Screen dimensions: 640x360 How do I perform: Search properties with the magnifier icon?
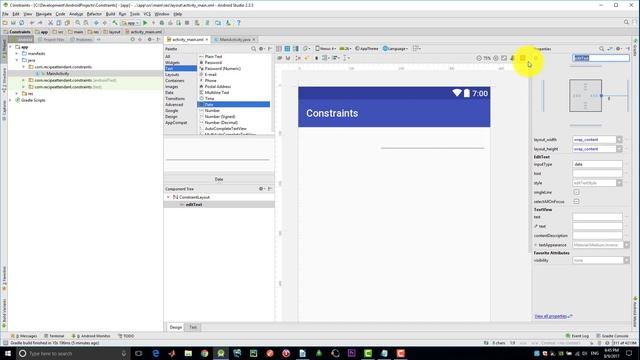click(601, 49)
